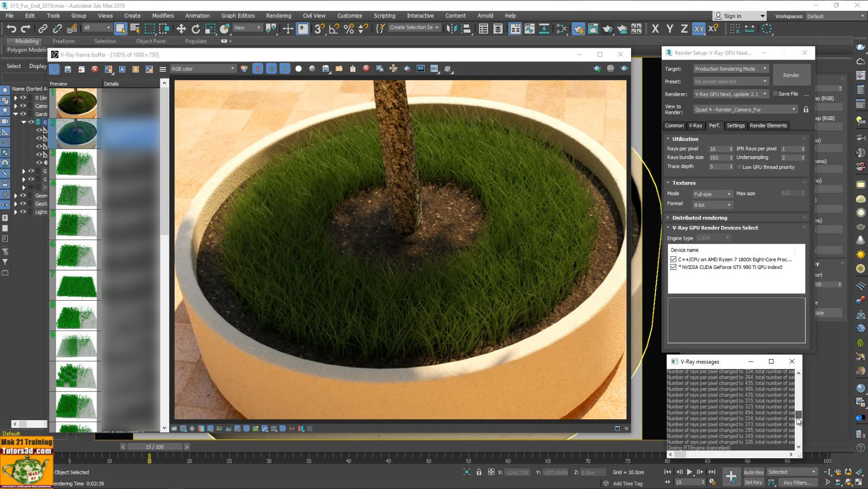Uncheck NVIDIA CUDA GeForce GTX 980 Ti device

[673, 267]
